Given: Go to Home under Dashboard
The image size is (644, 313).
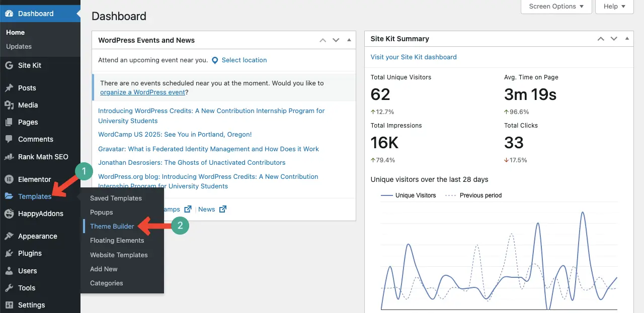Looking at the screenshot, I should coord(15,32).
